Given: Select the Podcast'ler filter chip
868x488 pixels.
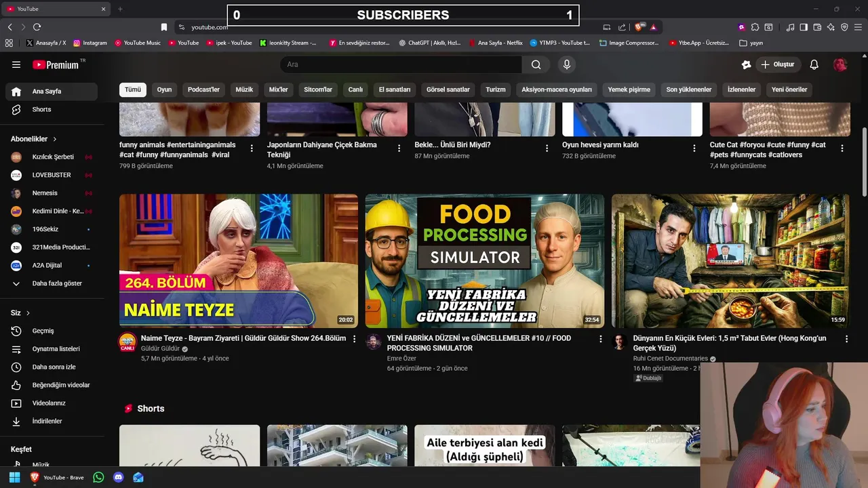Looking at the screenshot, I should (x=203, y=89).
